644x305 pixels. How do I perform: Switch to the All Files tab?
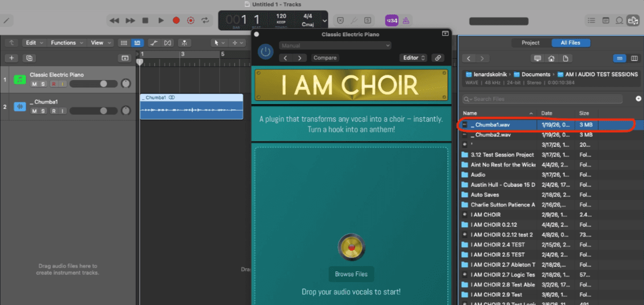click(x=570, y=43)
